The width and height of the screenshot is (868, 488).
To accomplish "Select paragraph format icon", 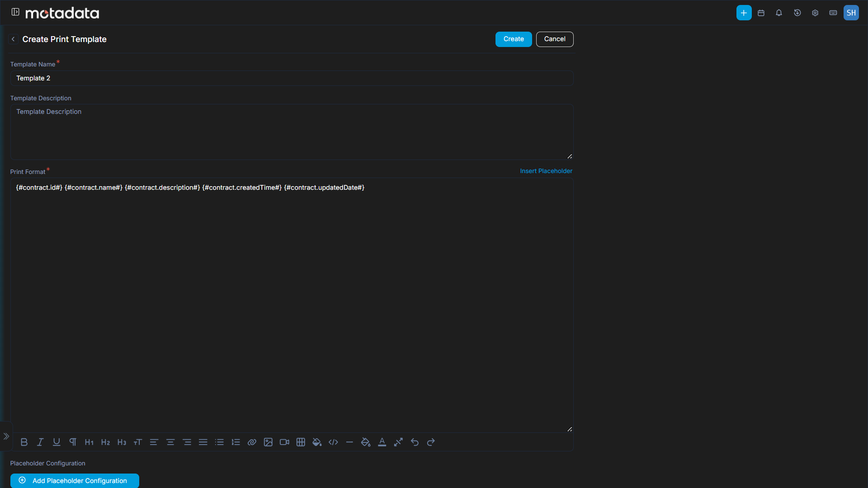I will click(x=73, y=442).
